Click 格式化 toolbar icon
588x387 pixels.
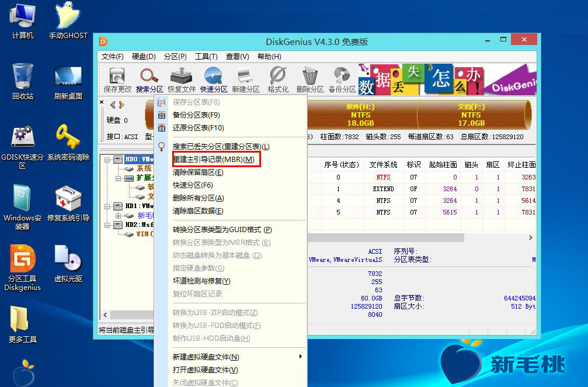point(278,80)
